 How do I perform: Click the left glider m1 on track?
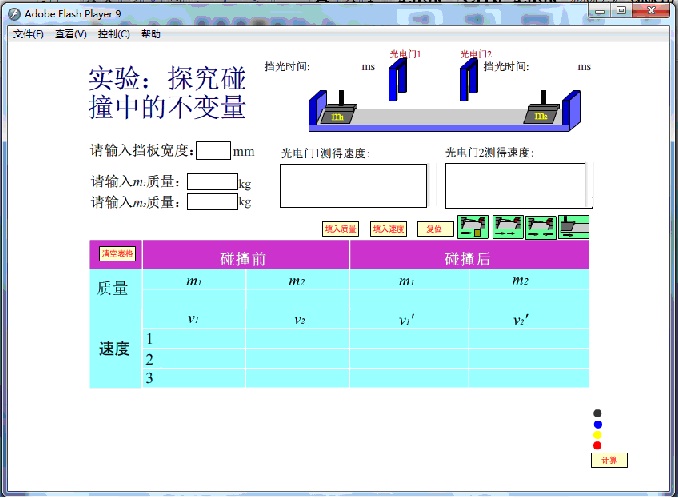[x=338, y=114]
